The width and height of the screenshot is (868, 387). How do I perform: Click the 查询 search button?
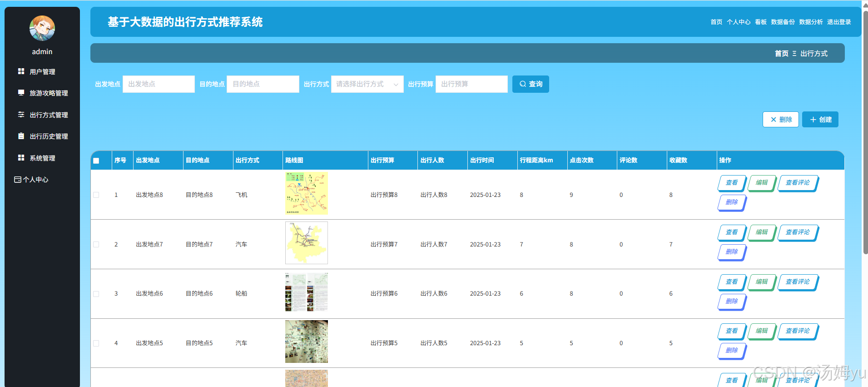[x=531, y=84]
